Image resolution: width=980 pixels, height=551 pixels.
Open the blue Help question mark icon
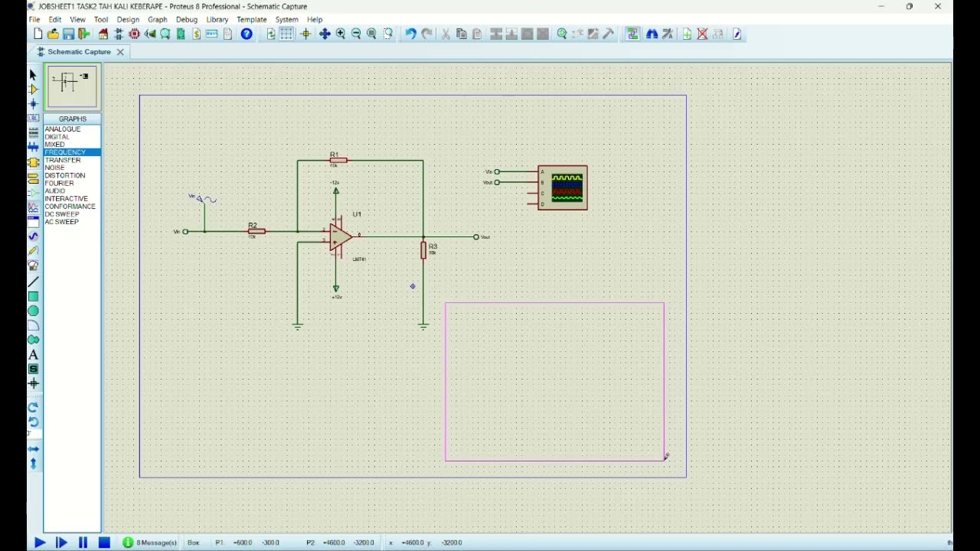(x=247, y=34)
